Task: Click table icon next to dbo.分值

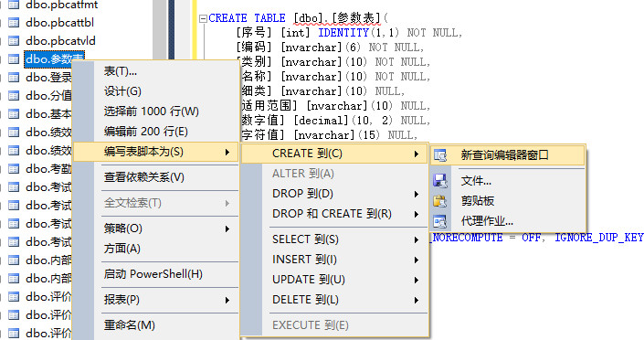Action: (x=14, y=95)
